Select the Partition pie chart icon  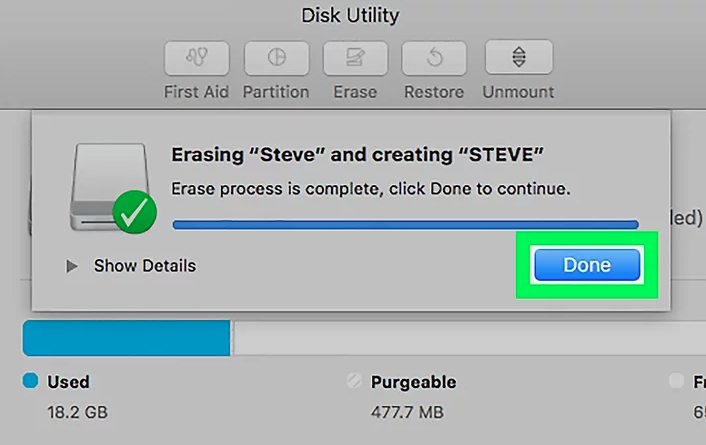coord(276,58)
